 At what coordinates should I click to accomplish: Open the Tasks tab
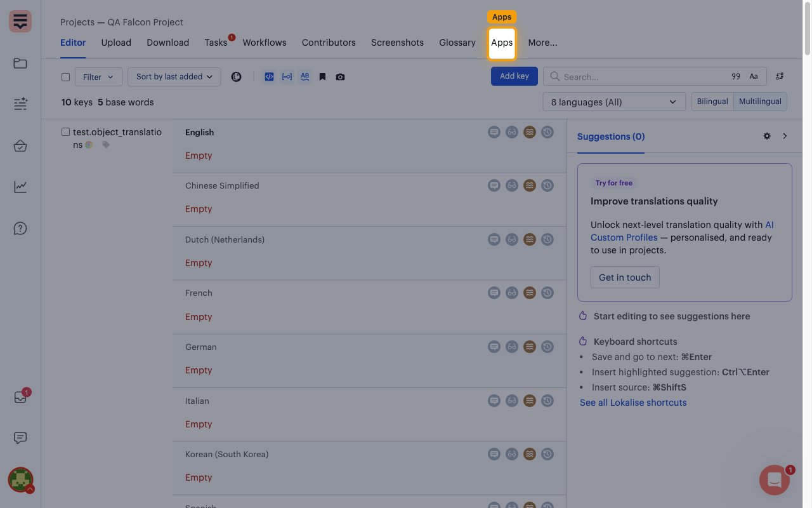(216, 43)
